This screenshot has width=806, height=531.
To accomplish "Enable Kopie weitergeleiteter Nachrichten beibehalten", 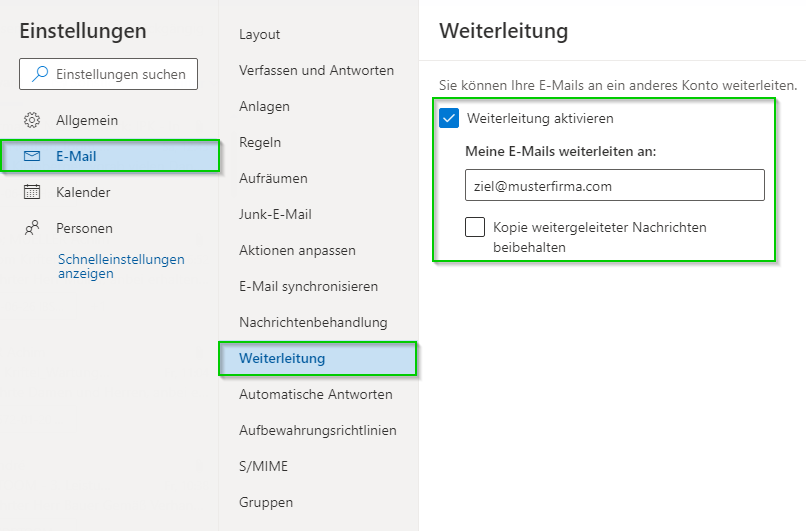I will 475,227.
